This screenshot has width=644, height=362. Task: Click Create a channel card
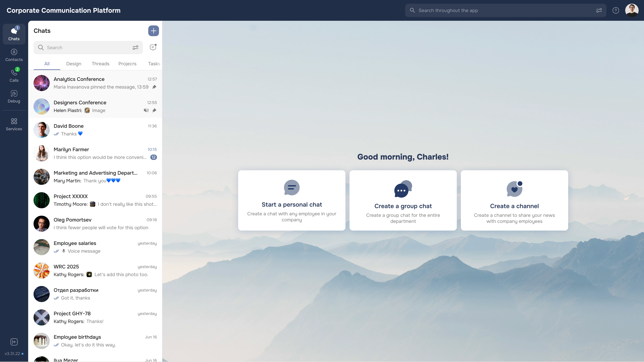tap(514, 200)
